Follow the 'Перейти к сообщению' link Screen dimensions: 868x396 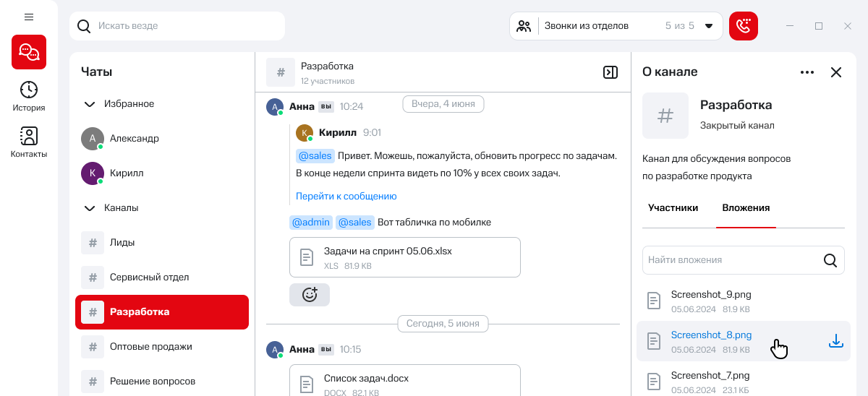pyautogui.click(x=346, y=196)
